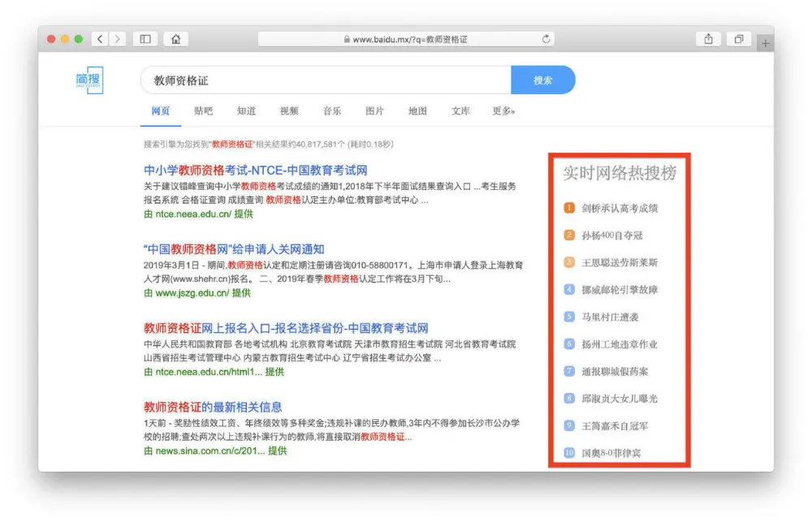
Task: Click the rank 10 badge beside 国奥8-0菲律宾
Action: pyautogui.click(x=569, y=453)
